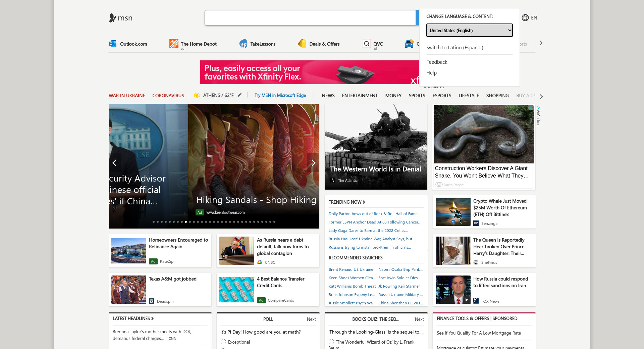Open the ENTERTAINMENT section
This screenshot has height=349, width=644.
360,96
